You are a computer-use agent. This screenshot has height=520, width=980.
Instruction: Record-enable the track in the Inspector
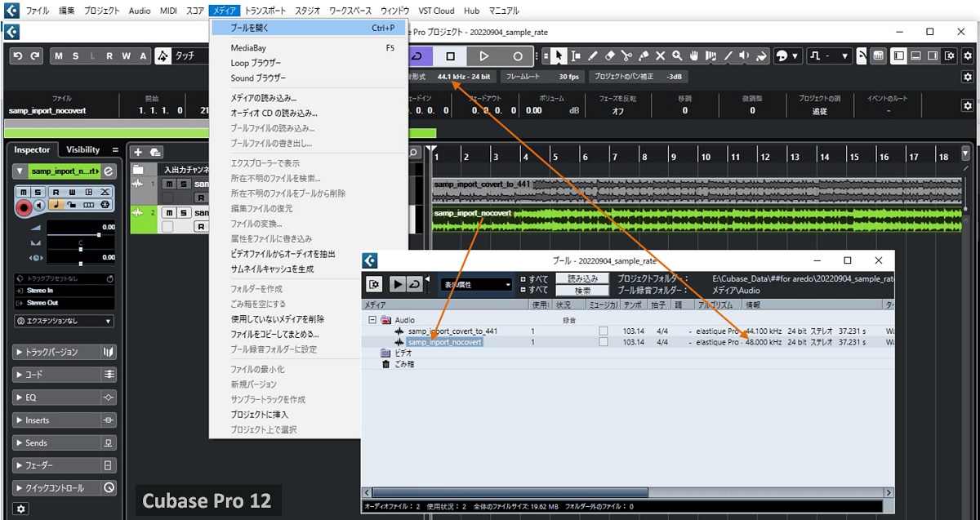(24, 207)
